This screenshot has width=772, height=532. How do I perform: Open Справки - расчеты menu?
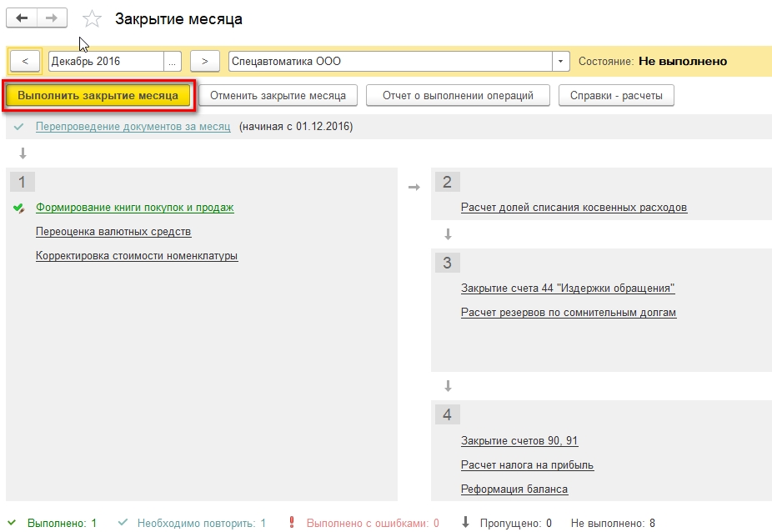point(616,95)
